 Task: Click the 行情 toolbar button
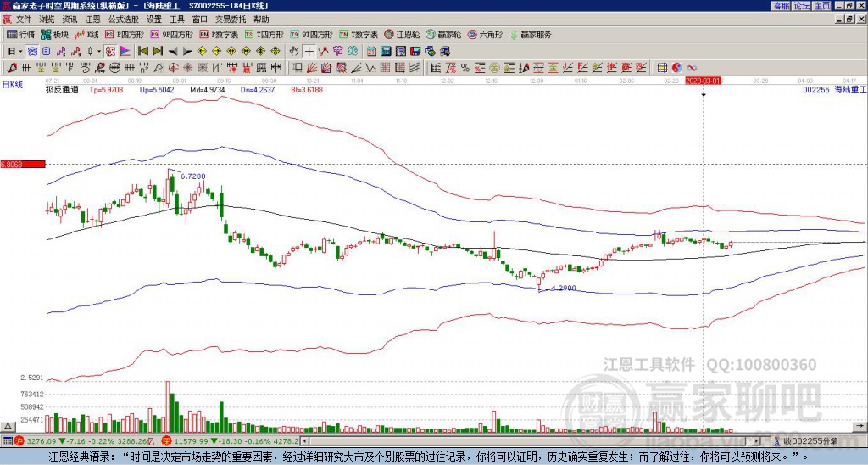click(x=21, y=34)
